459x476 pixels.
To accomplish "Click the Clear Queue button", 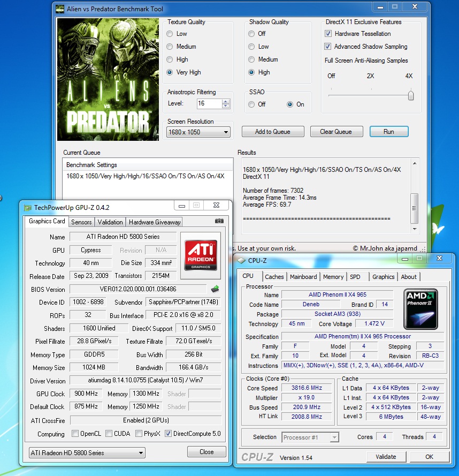I will [x=336, y=132].
